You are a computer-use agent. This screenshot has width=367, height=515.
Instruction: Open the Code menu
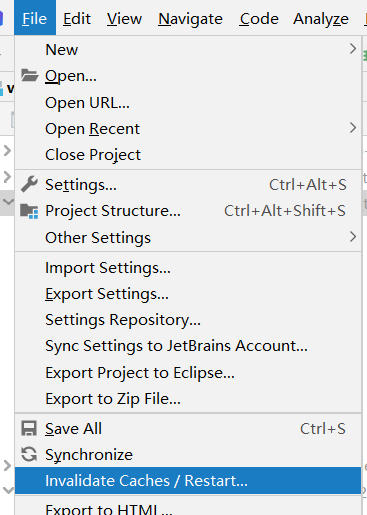tap(259, 18)
